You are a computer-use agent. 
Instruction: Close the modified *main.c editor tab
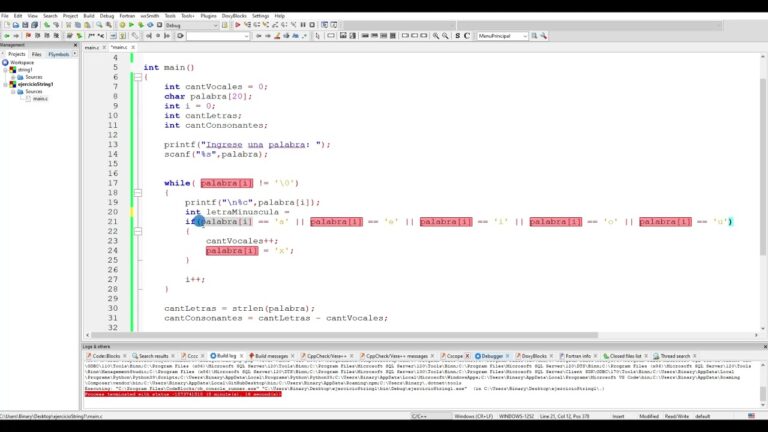(133, 48)
